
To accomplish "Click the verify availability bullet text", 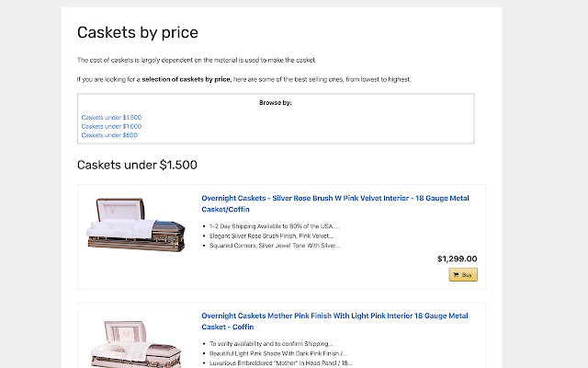I will coord(275,344).
